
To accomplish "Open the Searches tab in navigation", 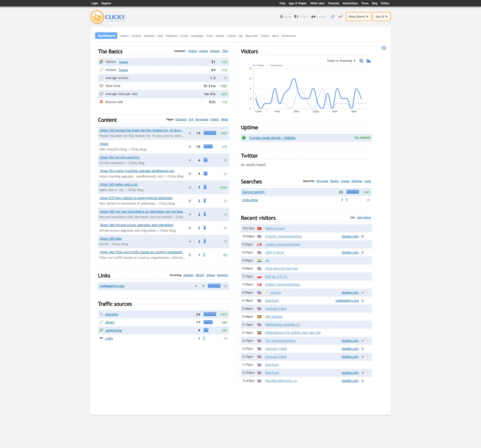I will click(x=149, y=36).
